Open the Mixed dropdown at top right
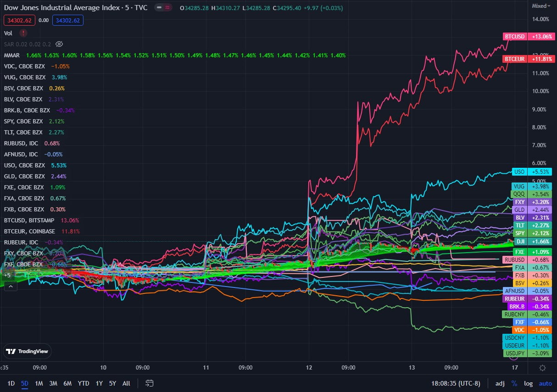Viewport: 557px width, 392px height. point(540,6)
